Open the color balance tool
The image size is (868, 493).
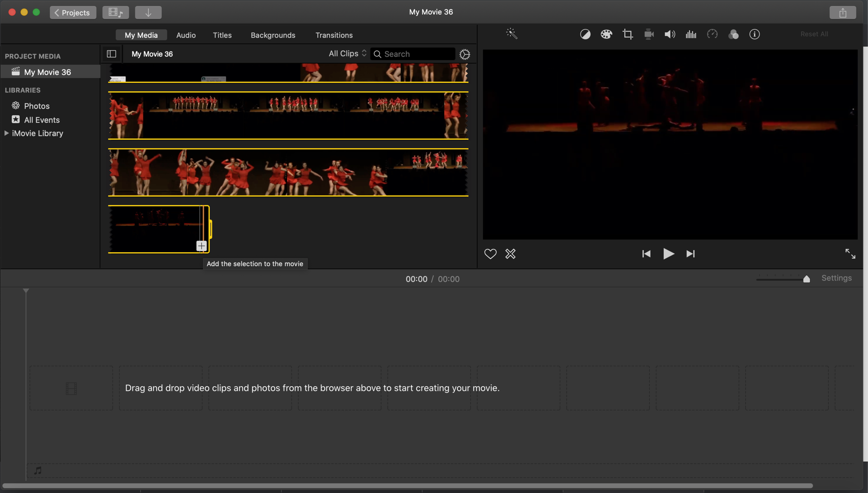click(x=585, y=34)
